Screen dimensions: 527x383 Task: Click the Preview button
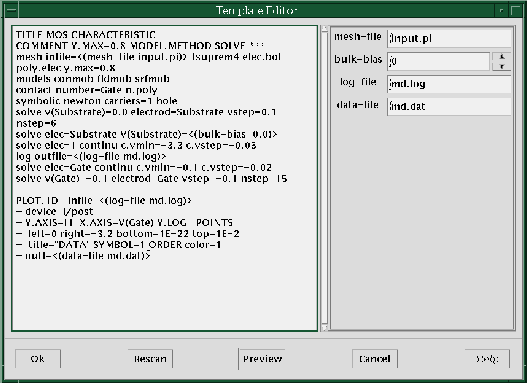(262, 359)
